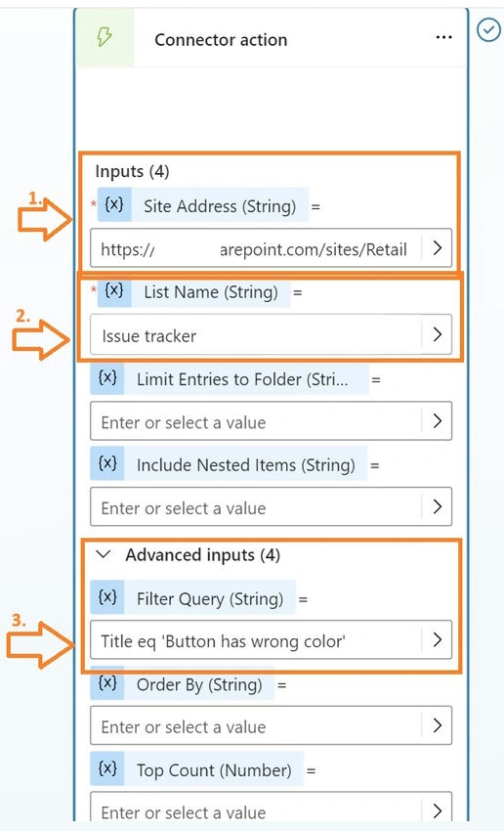Click variable icon next to Include Nested Items

pos(107,463)
